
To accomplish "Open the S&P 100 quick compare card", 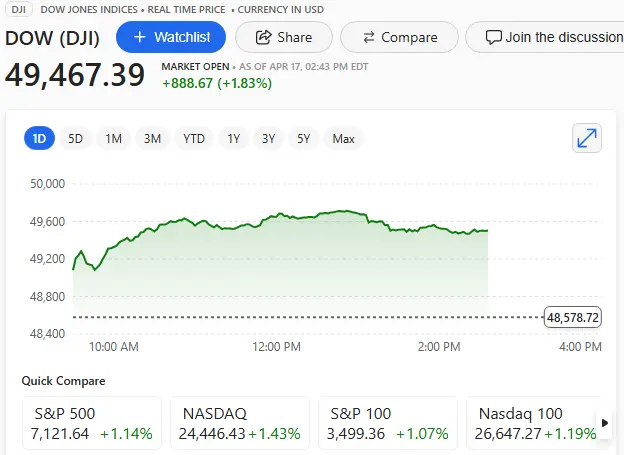I will coord(388,423).
